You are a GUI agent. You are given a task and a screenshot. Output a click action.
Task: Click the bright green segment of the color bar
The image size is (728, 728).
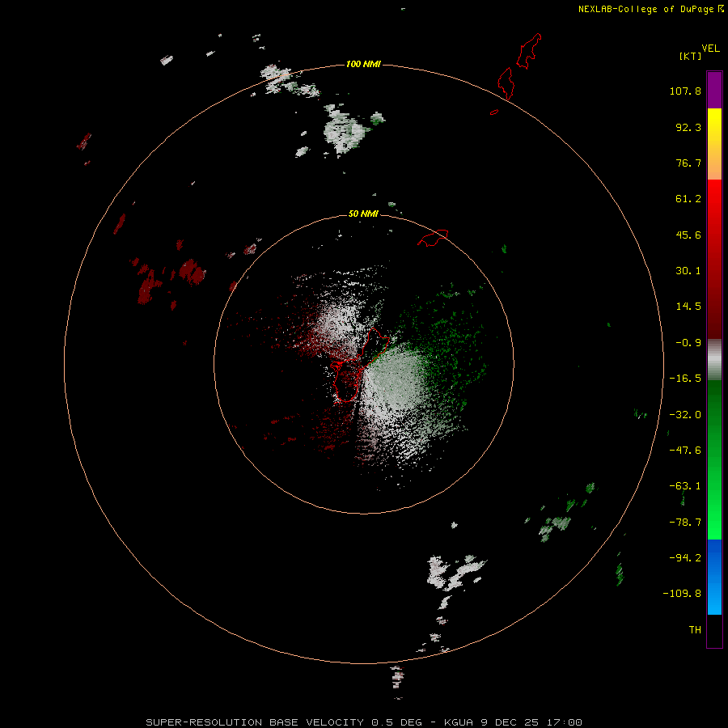tap(714, 459)
